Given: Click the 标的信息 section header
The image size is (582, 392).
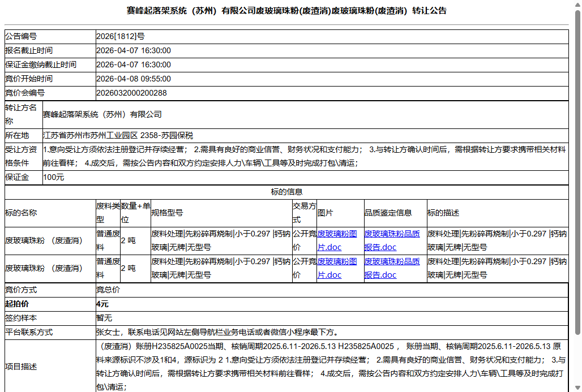Looking at the screenshot, I should tap(286, 192).
